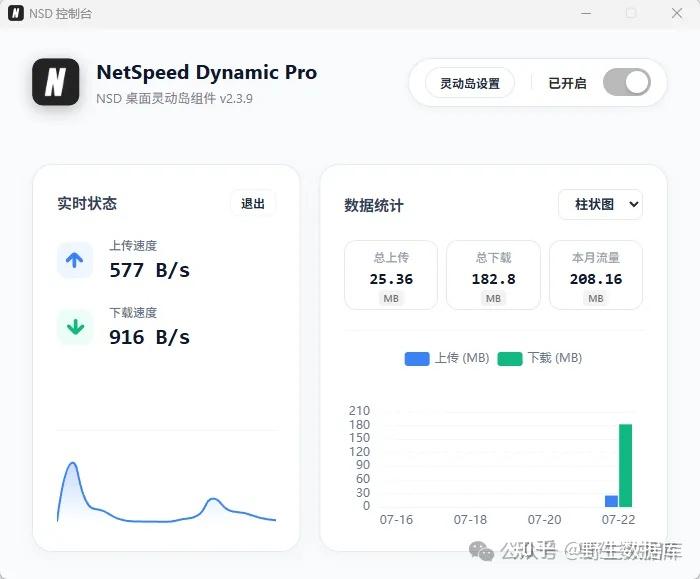Click the 916 B/s download speed value

pos(150,337)
